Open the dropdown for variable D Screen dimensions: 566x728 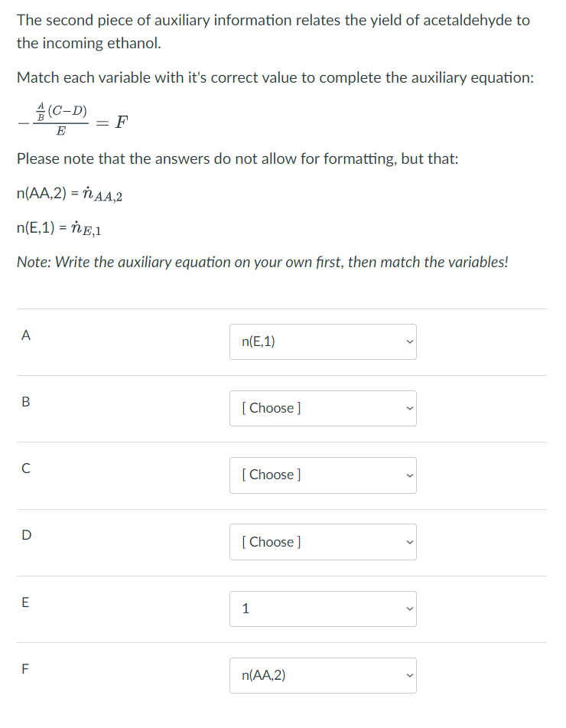(322, 542)
